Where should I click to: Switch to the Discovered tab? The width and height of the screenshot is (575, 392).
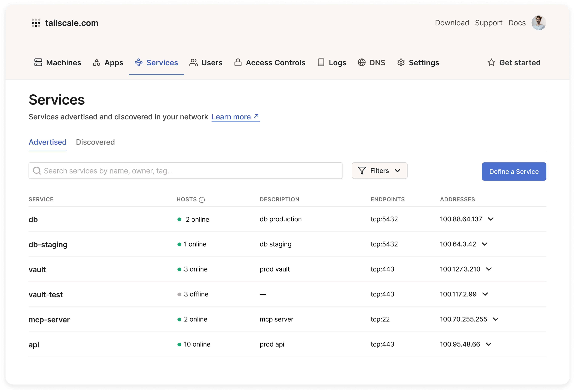coord(95,142)
